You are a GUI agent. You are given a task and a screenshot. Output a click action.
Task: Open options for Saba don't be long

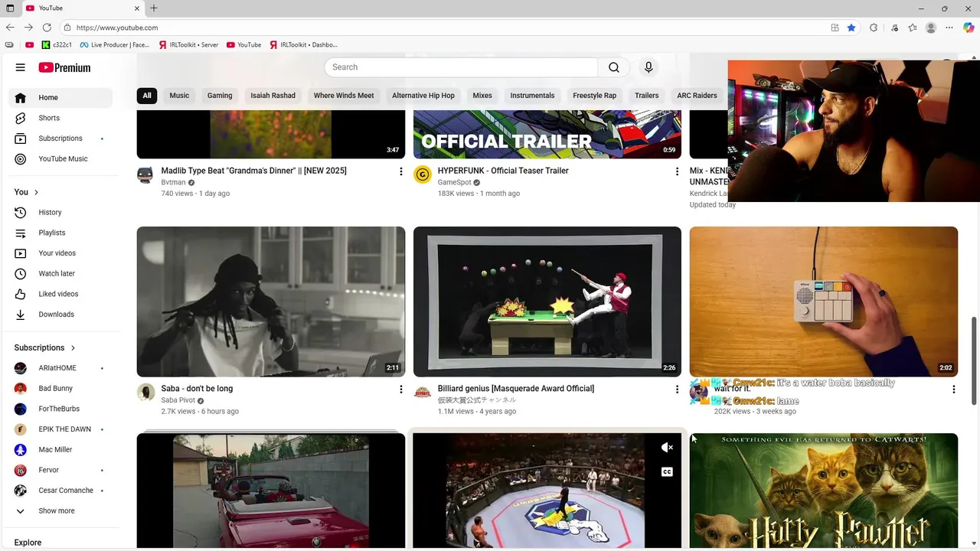[400, 390]
